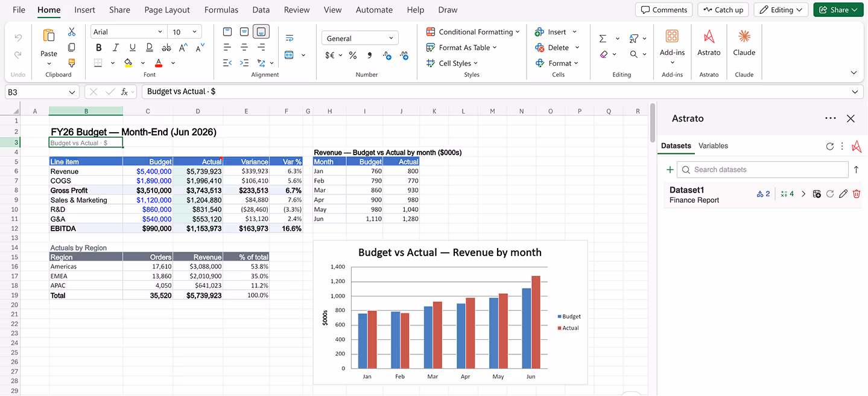This screenshot has width=868, height=396.
Task: Increase font size with the grow-font icon
Action: tap(184, 48)
